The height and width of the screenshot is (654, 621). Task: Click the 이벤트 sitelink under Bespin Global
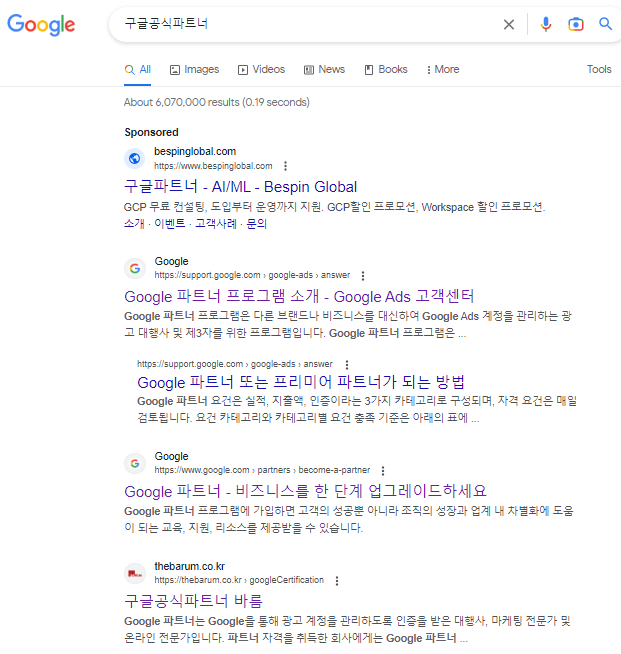(170, 224)
